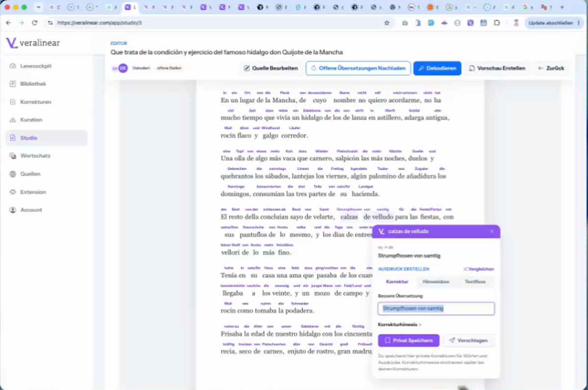The image size is (588, 390).
Task: Click AUSDRUCK ERSTELLEN link
Action: [x=404, y=269]
